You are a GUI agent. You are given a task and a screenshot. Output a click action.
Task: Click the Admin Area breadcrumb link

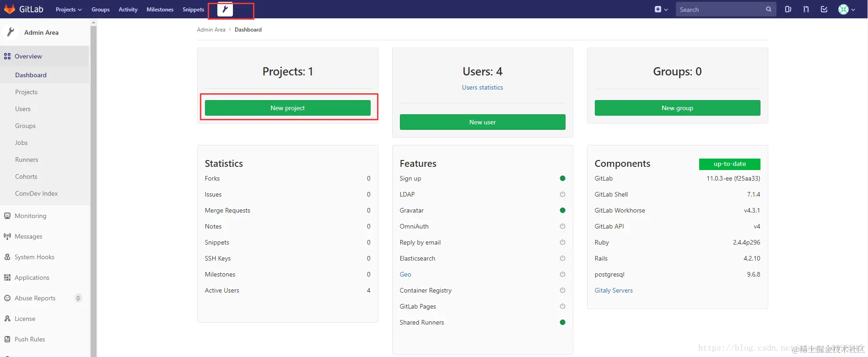(x=211, y=30)
